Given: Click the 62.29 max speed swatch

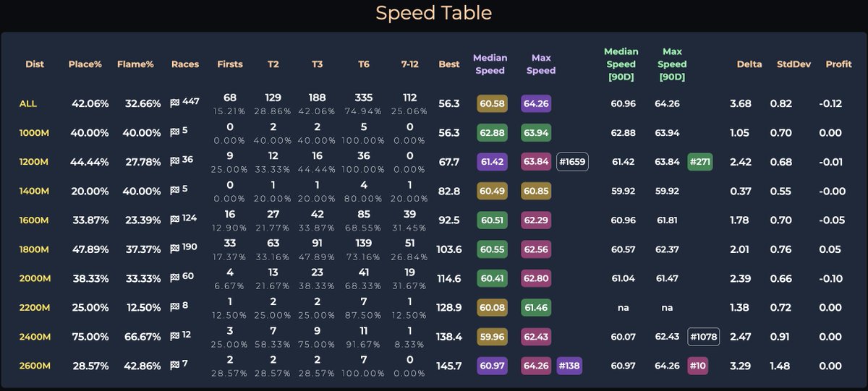Looking at the screenshot, I should [x=536, y=220].
